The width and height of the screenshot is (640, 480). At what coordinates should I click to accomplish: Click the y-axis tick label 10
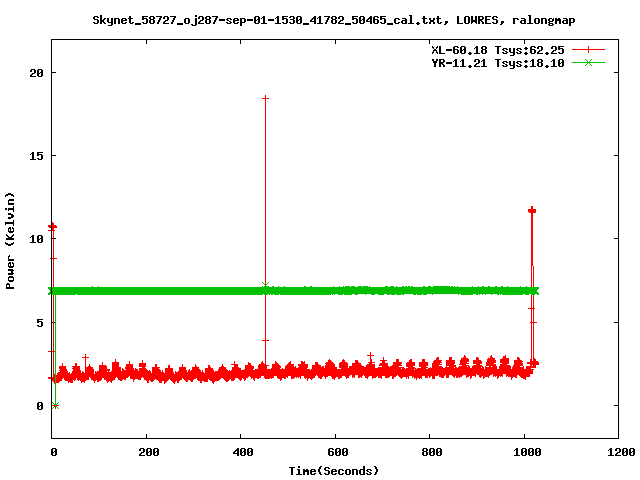36,239
